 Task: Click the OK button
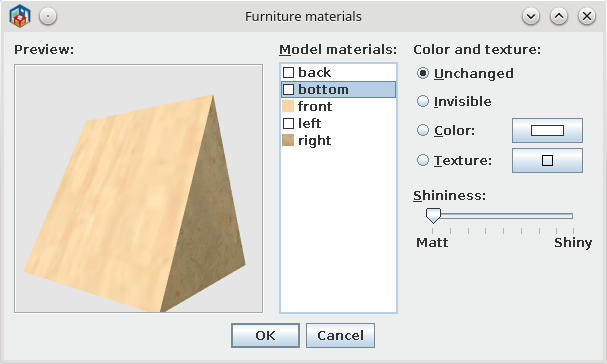coord(265,335)
